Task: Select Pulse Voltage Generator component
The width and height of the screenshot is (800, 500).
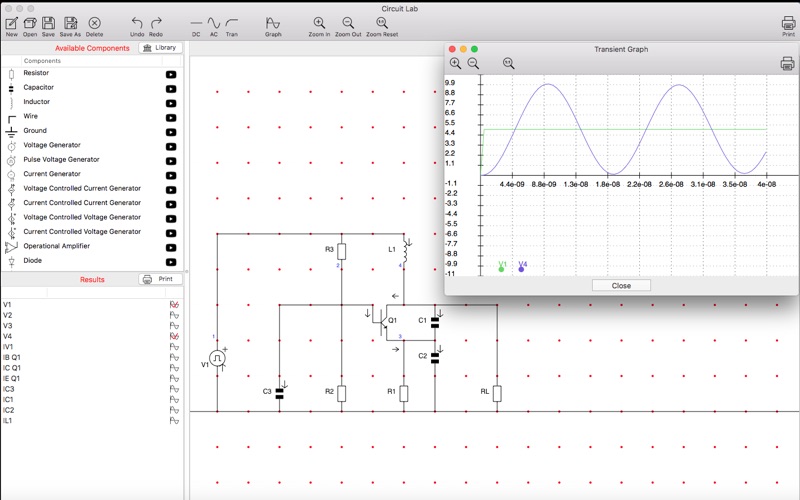Action: pos(62,160)
